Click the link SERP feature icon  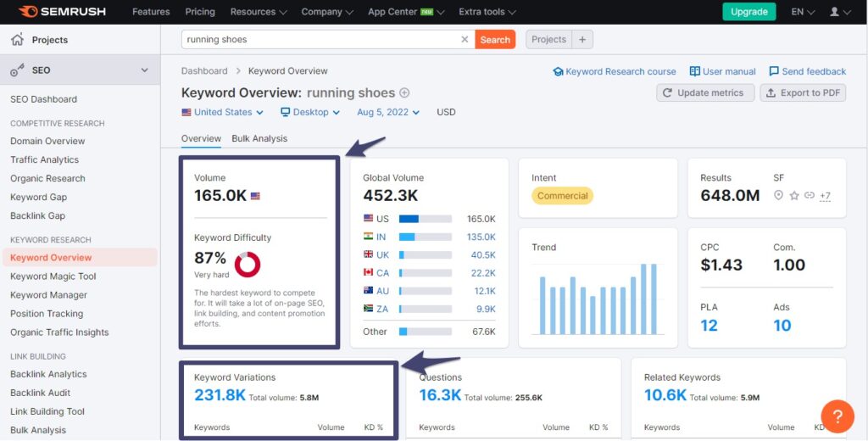810,195
